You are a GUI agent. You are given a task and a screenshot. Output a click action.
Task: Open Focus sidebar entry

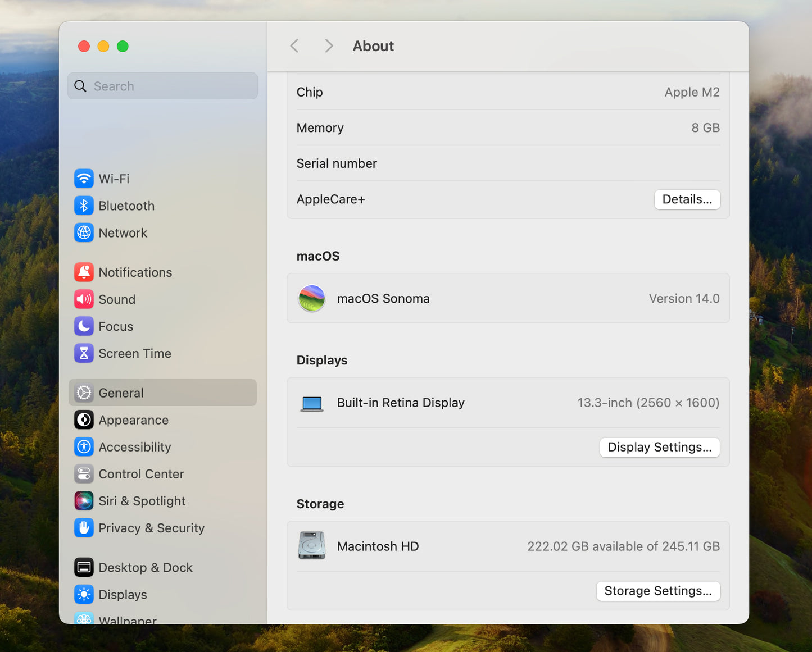coord(116,326)
